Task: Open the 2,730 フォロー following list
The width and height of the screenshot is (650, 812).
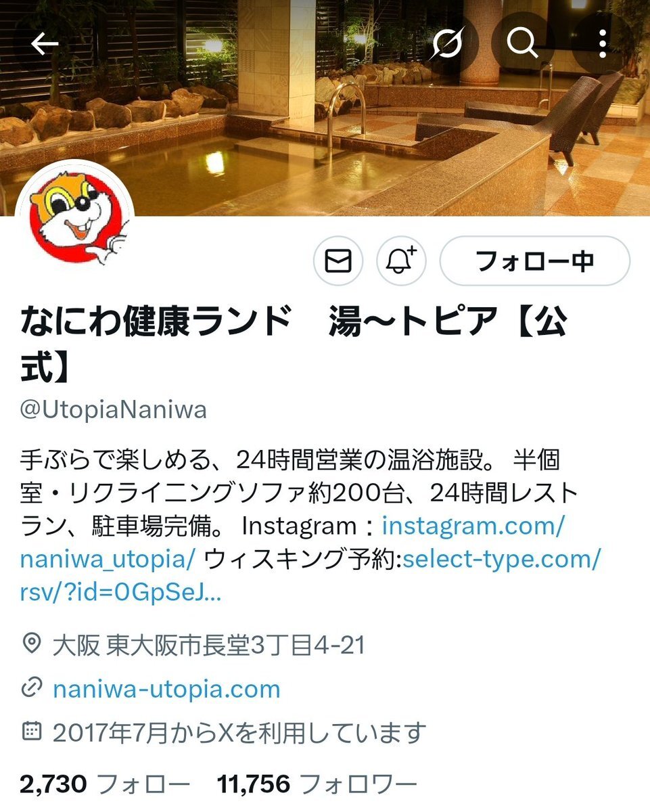Action: (106, 785)
